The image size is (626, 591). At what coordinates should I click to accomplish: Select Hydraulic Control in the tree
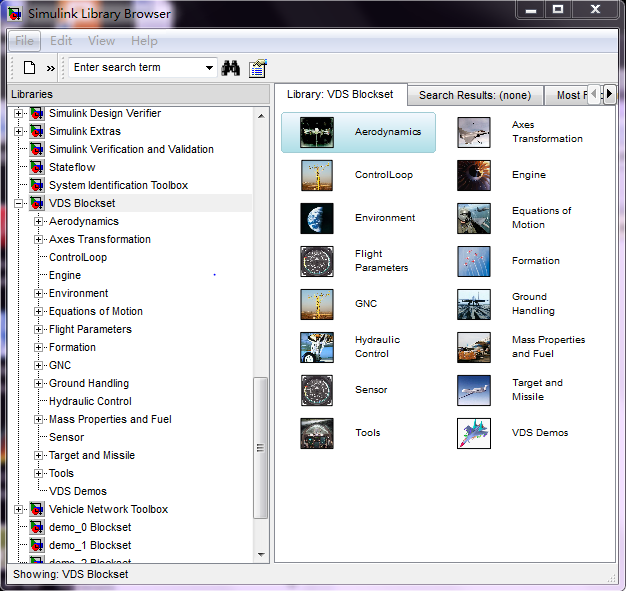[90, 401]
